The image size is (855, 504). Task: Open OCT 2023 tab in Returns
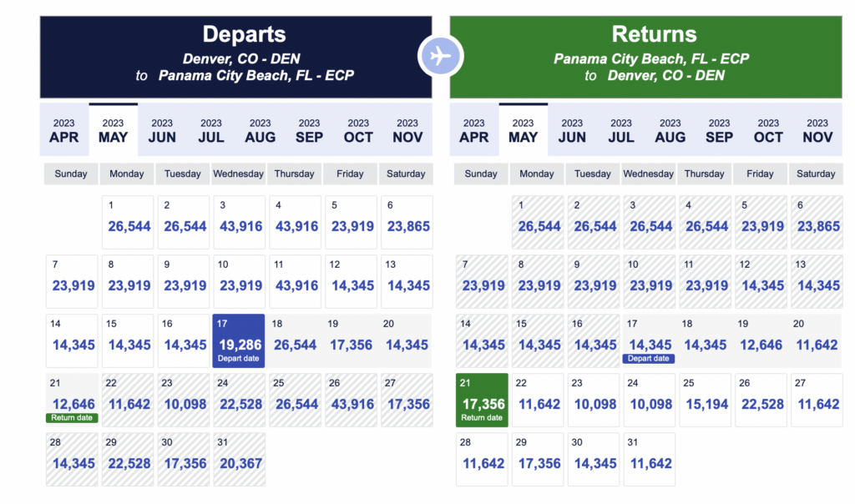click(x=768, y=130)
